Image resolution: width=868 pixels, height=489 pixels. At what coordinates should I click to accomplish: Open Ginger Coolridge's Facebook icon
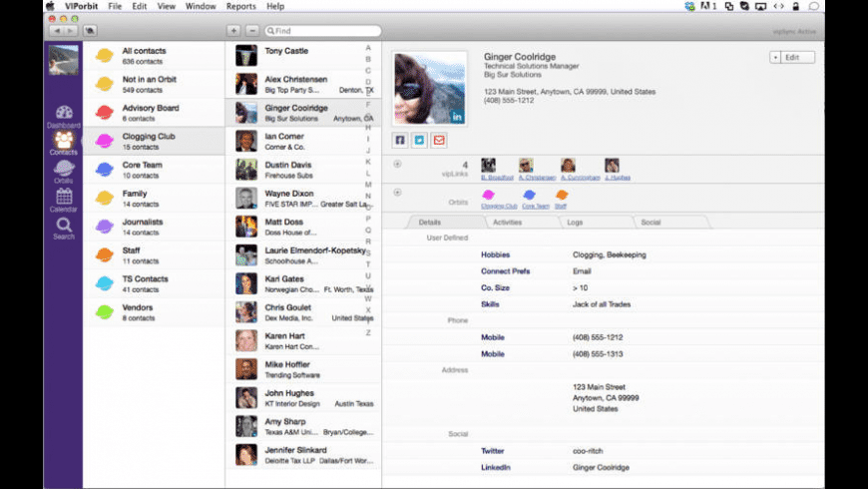coord(400,140)
